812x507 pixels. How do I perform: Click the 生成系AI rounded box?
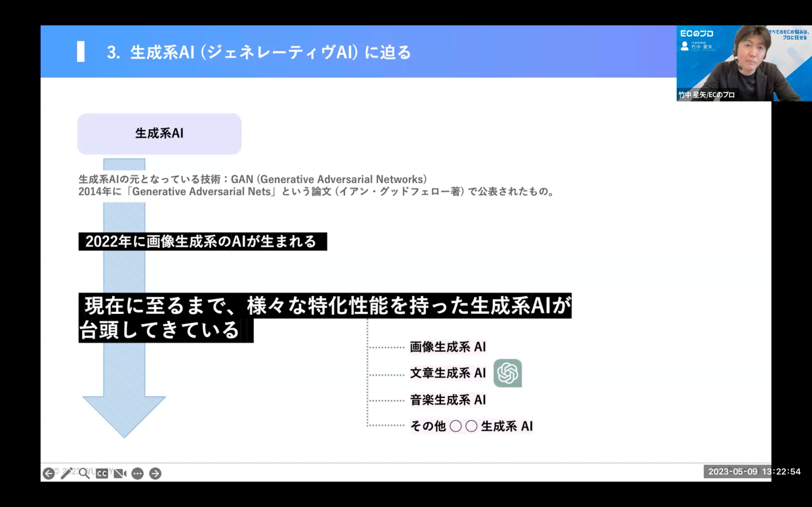coord(159,134)
